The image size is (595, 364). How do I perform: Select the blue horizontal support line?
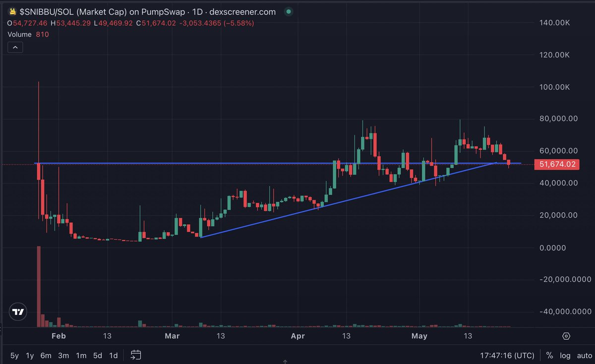[278, 163]
